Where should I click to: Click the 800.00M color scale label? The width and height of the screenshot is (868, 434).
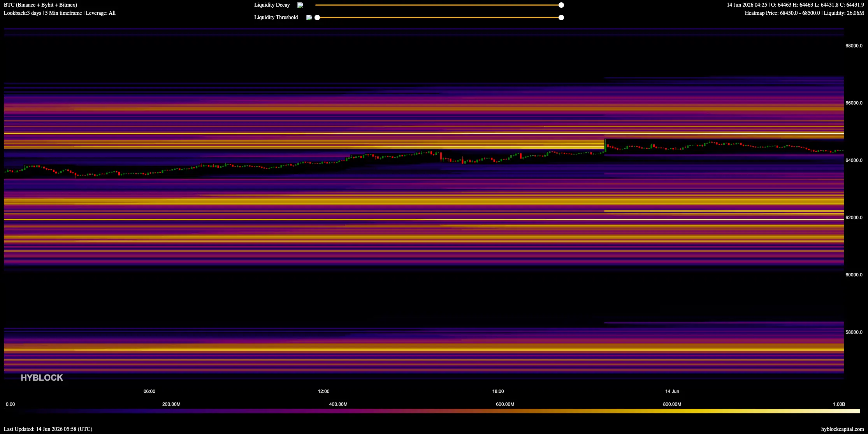[672, 404]
